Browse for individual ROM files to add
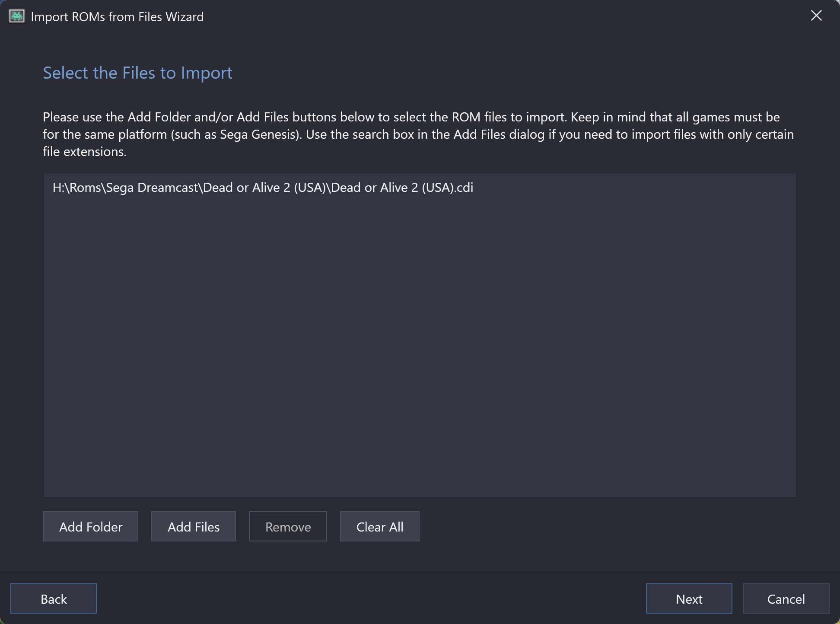 pyautogui.click(x=194, y=526)
